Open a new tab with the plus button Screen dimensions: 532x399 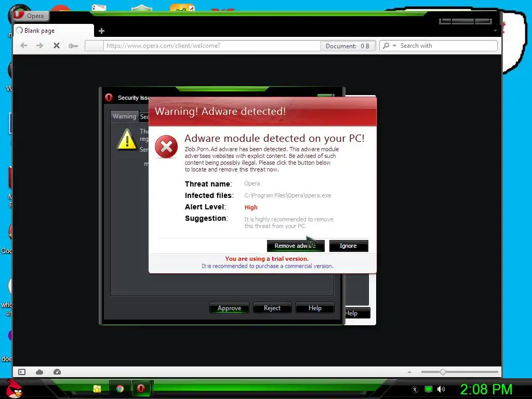pos(101,31)
